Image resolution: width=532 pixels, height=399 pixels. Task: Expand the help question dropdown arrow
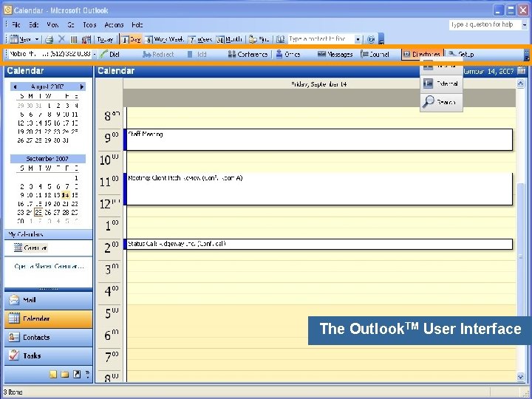tap(524, 24)
